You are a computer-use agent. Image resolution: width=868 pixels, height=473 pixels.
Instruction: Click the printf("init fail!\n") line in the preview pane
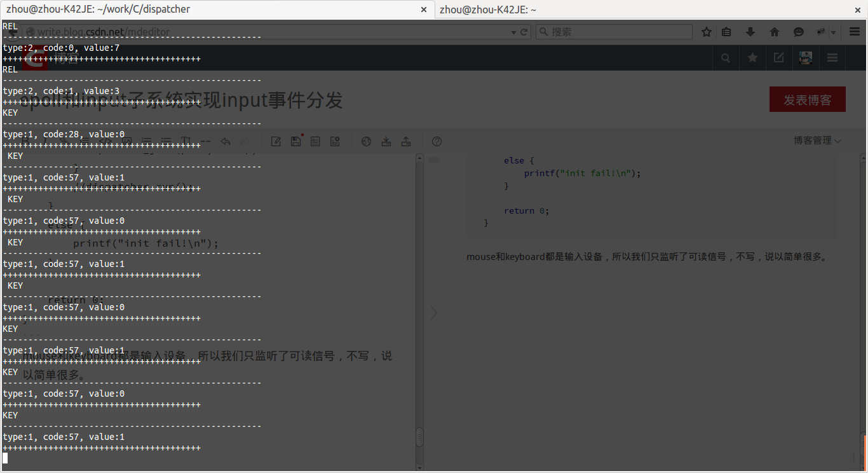tap(583, 173)
